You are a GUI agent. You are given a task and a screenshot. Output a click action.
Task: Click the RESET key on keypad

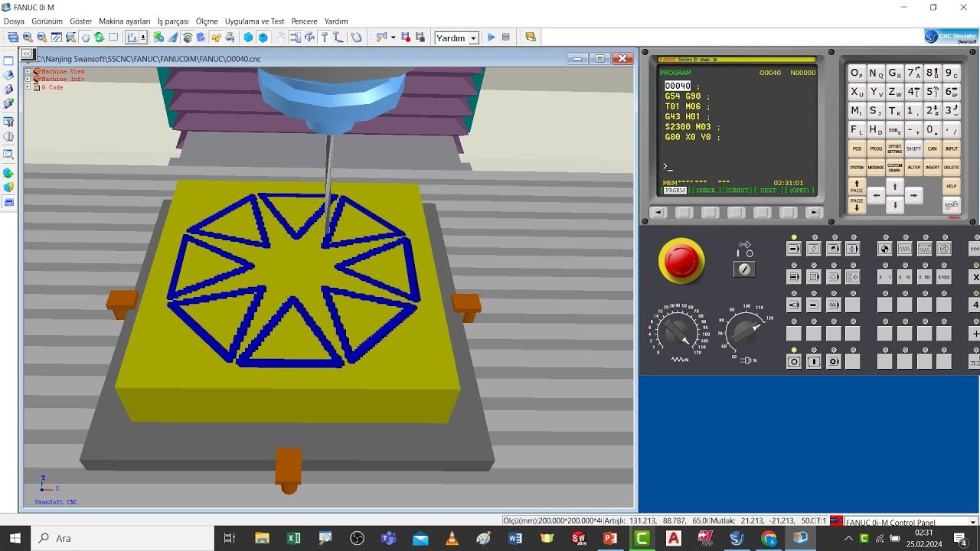click(952, 205)
